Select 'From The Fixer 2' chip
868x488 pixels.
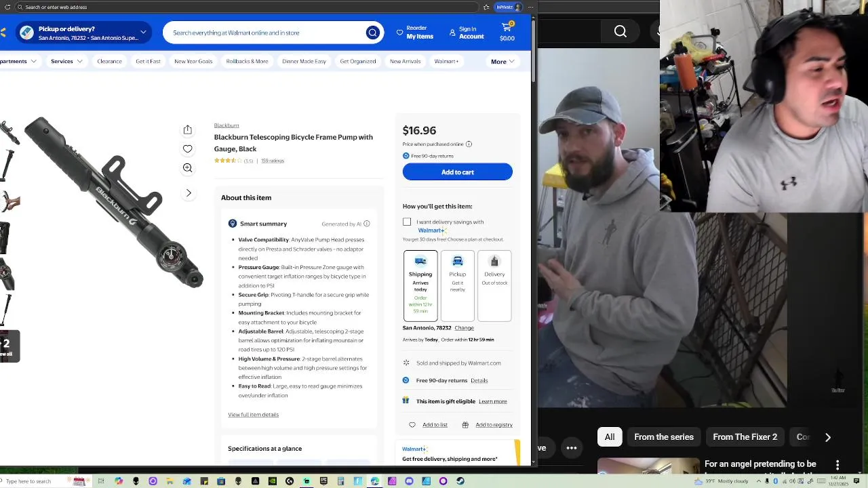point(745,437)
